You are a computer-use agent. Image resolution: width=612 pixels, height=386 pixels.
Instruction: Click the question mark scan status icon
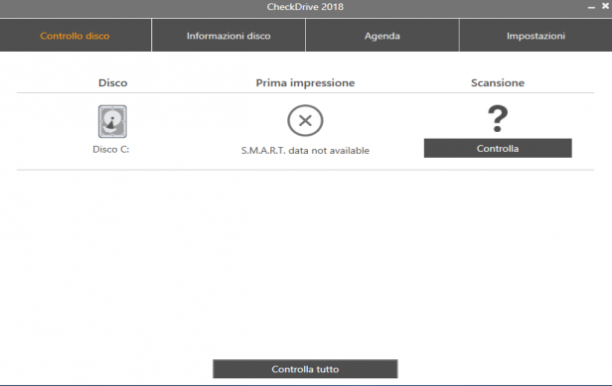[498, 119]
